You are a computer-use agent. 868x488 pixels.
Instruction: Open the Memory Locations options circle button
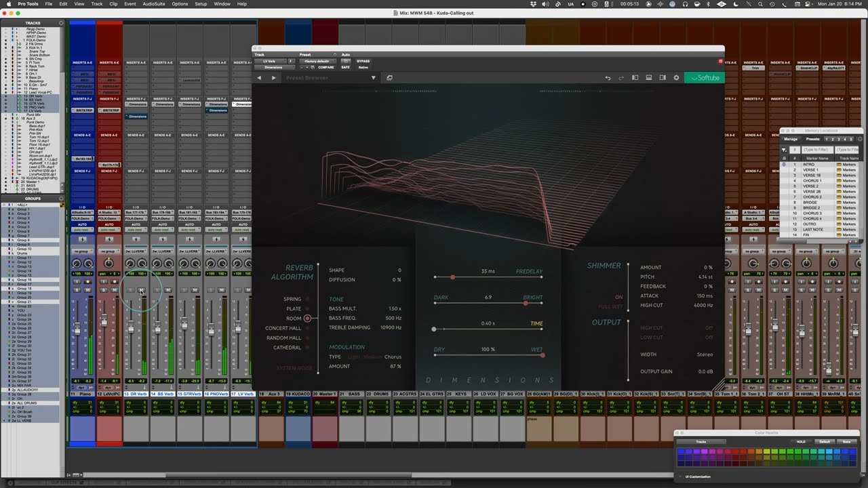[859, 139]
